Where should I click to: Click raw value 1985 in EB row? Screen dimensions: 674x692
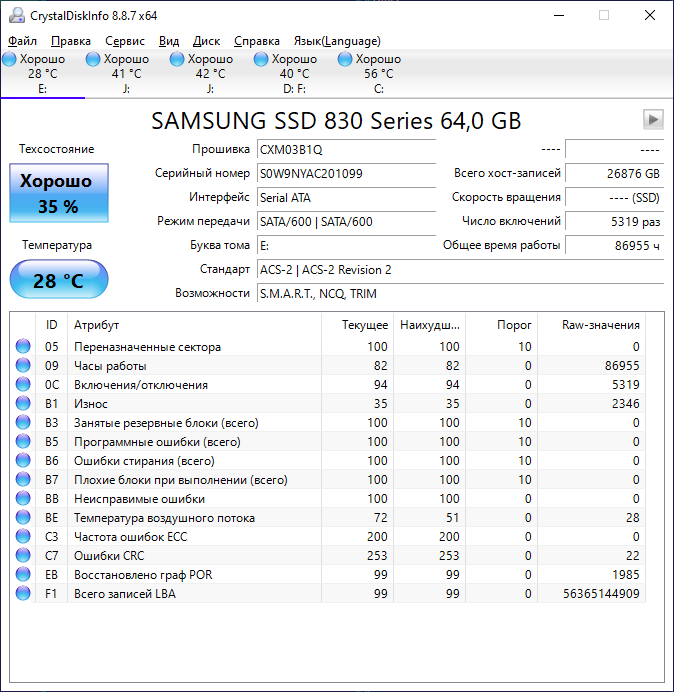click(x=625, y=575)
